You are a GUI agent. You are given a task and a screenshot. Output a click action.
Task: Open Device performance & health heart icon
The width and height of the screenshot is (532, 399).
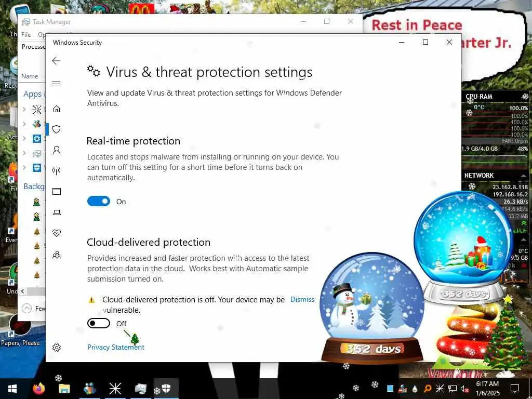pos(57,233)
